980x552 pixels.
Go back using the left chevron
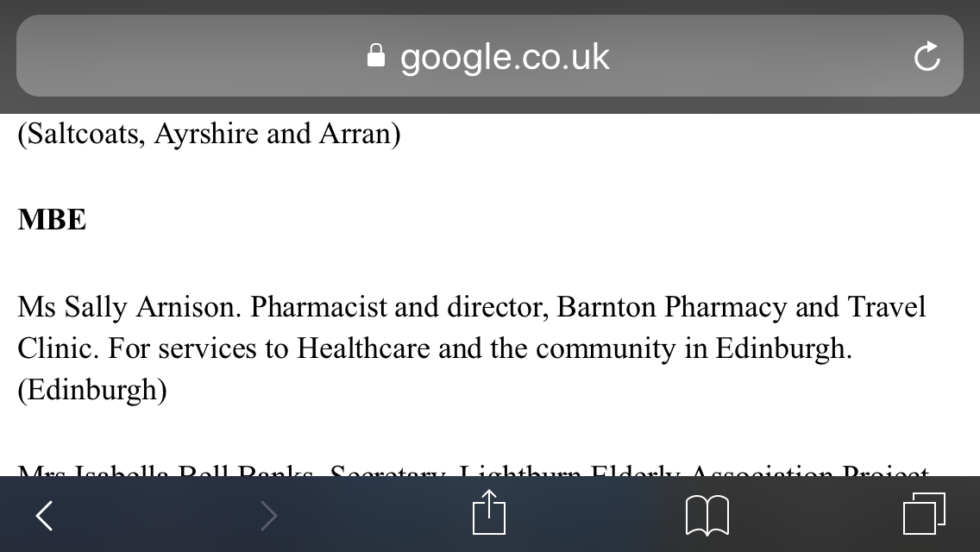[44, 516]
